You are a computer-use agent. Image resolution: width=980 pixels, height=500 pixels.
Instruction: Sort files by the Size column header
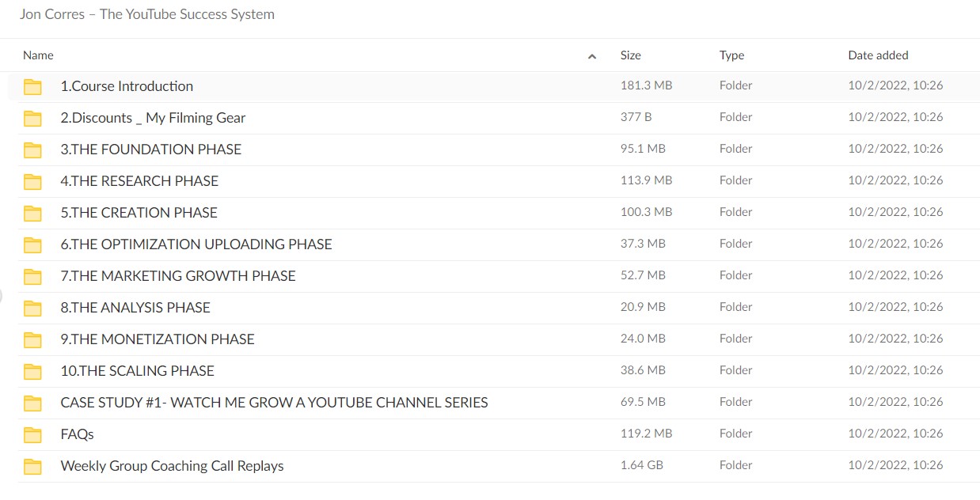click(x=630, y=55)
